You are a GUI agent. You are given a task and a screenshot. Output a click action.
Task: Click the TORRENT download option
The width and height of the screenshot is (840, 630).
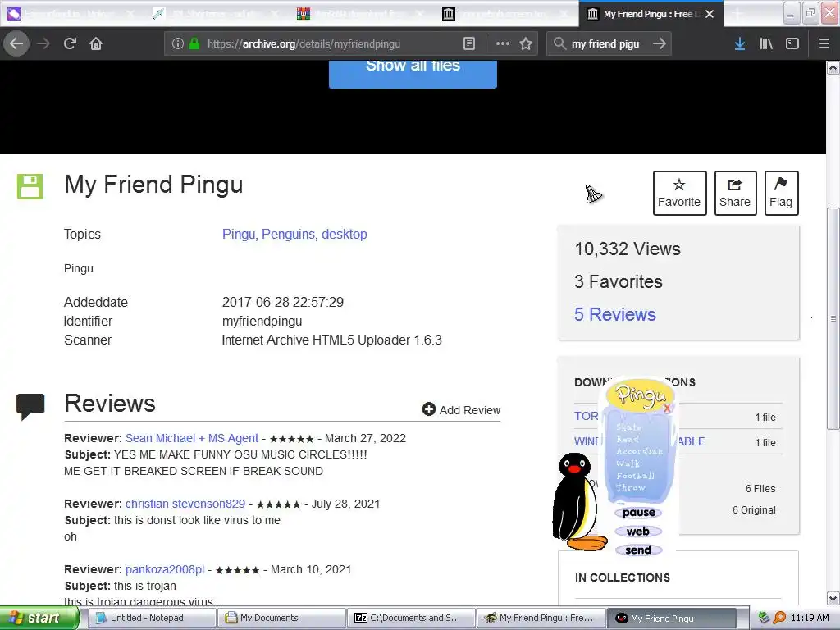click(x=587, y=416)
